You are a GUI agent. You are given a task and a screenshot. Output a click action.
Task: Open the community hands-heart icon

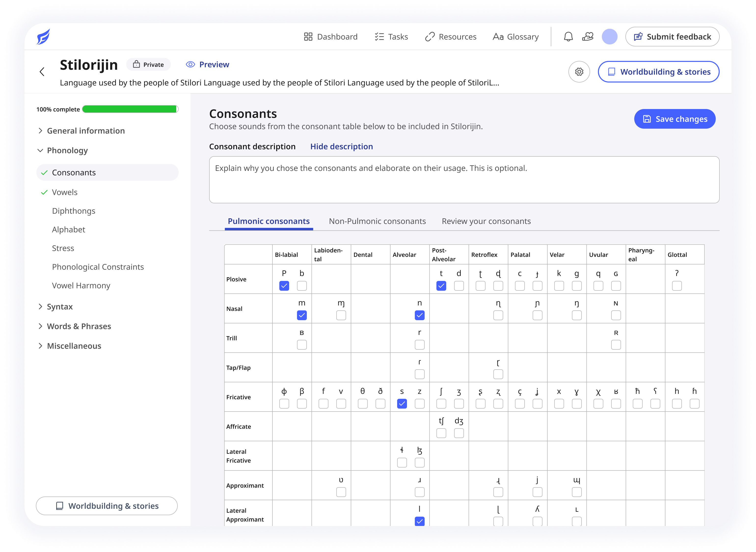click(x=588, y=36)
